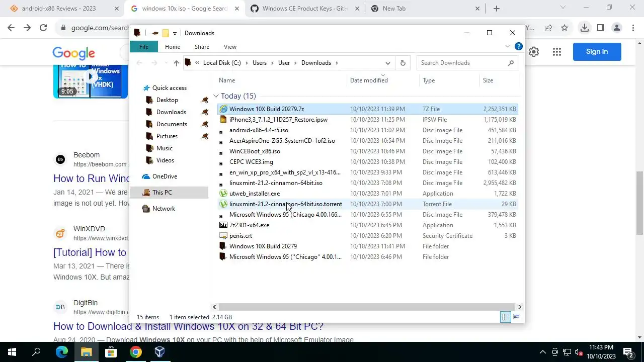Switch to details view icon in status bar

[x=506, y=317]
